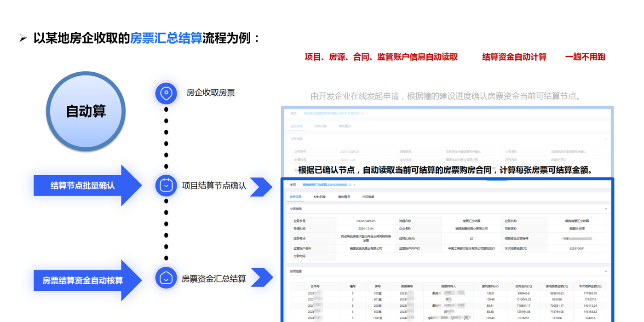Click the 合同总价(元) column header

(523, 286)
